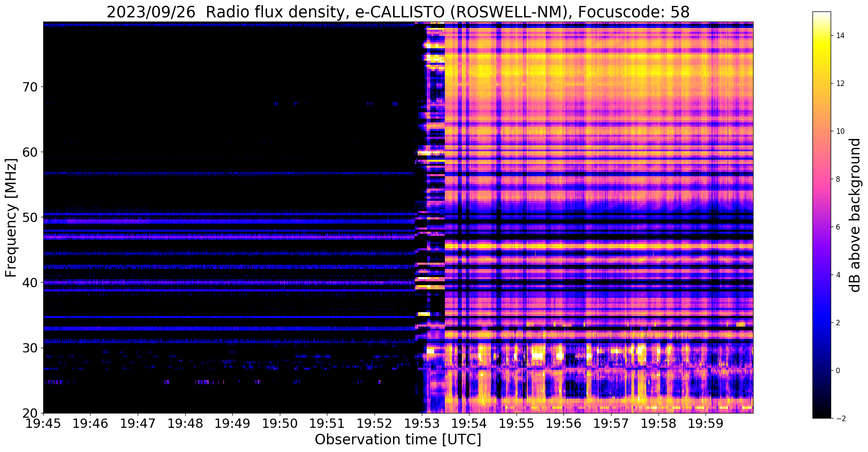
Task: Click the colorbar tick label −2
Action: pos(840,419)
